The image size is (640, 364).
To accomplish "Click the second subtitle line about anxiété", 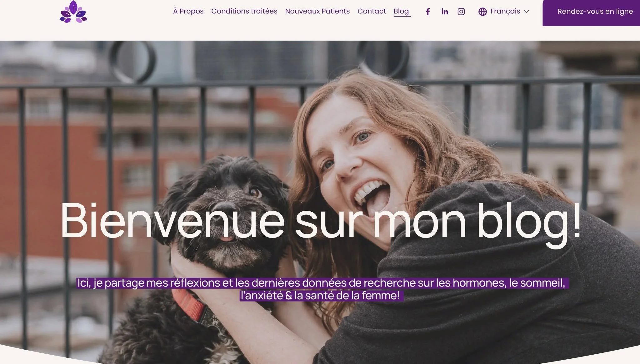I will 321,295.
